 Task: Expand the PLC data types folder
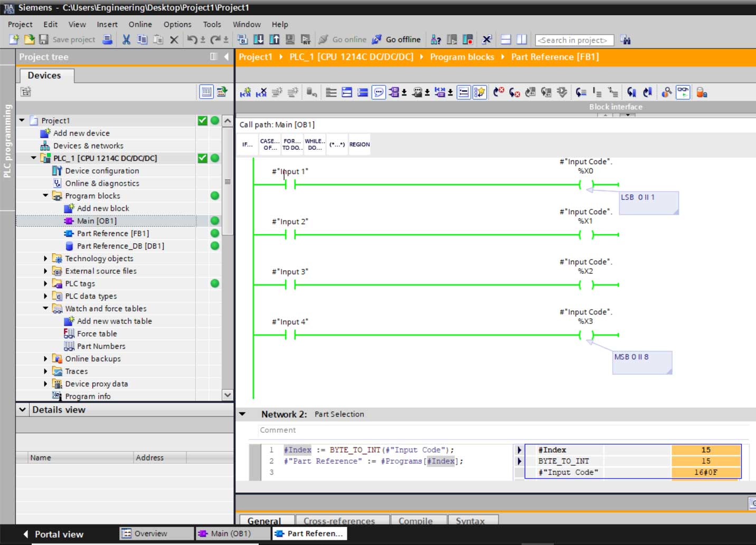[x=45, y=296]
